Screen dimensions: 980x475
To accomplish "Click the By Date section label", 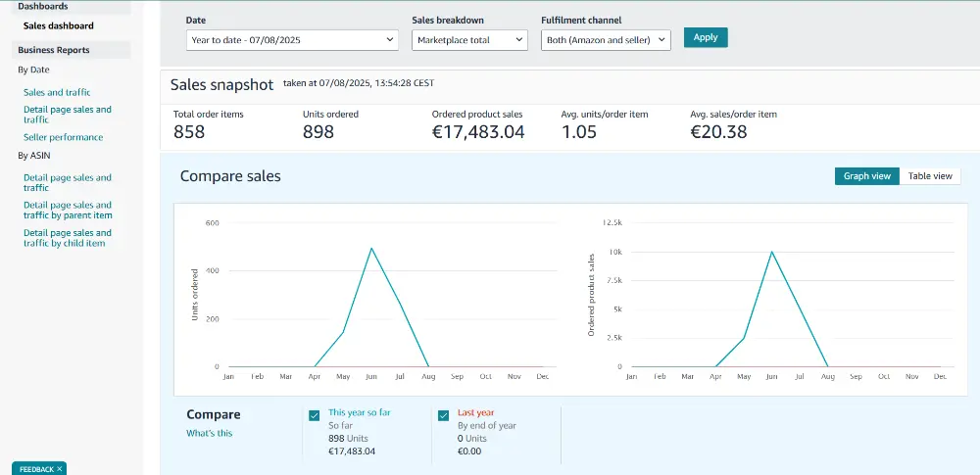I will click(33, 70).
